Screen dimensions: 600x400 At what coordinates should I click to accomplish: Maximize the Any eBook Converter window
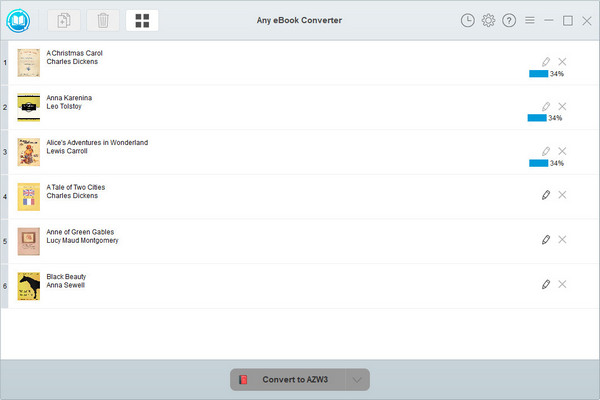tap(568, 20)
